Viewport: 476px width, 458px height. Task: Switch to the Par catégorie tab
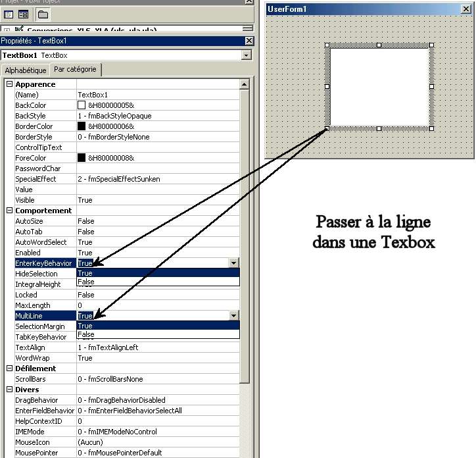pos(75,69)
